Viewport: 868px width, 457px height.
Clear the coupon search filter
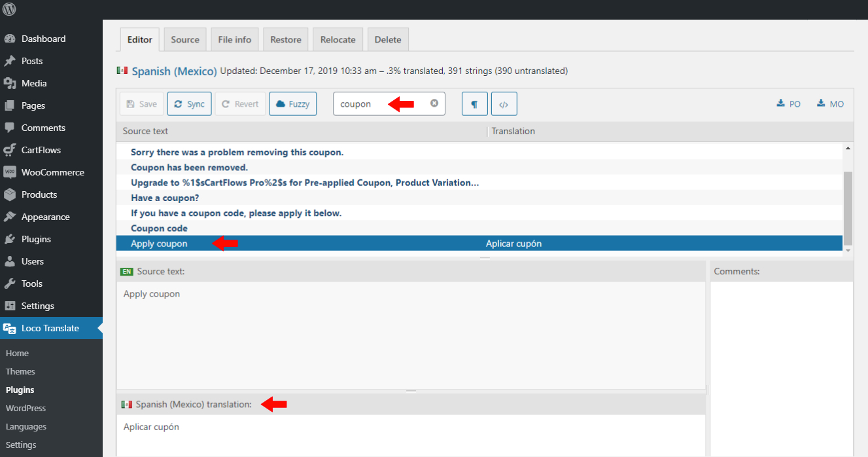434,103
